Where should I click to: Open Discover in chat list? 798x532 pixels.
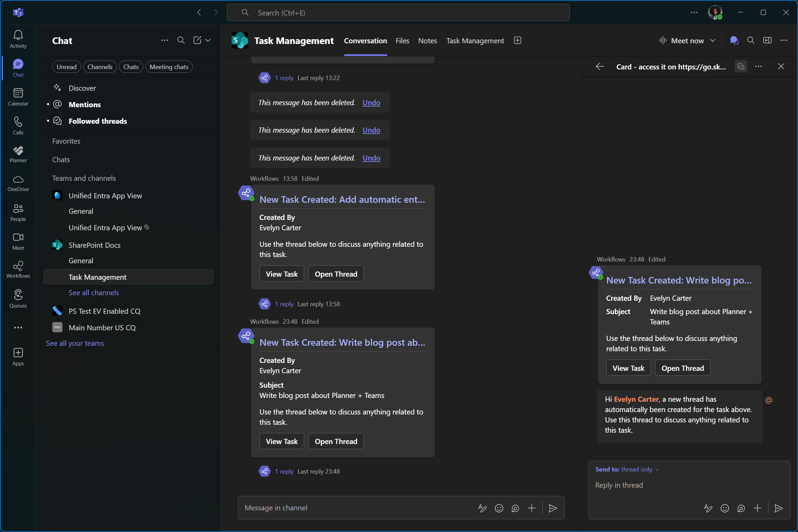point(82,88)
